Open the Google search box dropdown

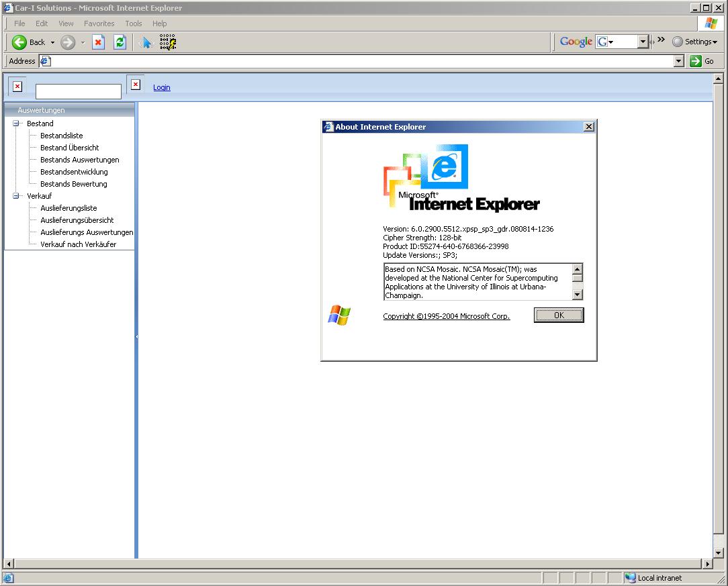pyautogui.click(x=643, y=42)
